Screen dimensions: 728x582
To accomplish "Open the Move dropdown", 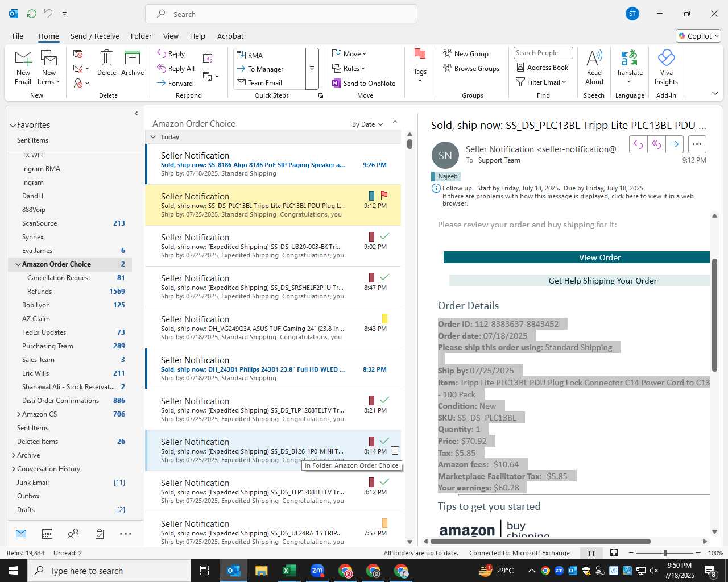I will [349, 53].
